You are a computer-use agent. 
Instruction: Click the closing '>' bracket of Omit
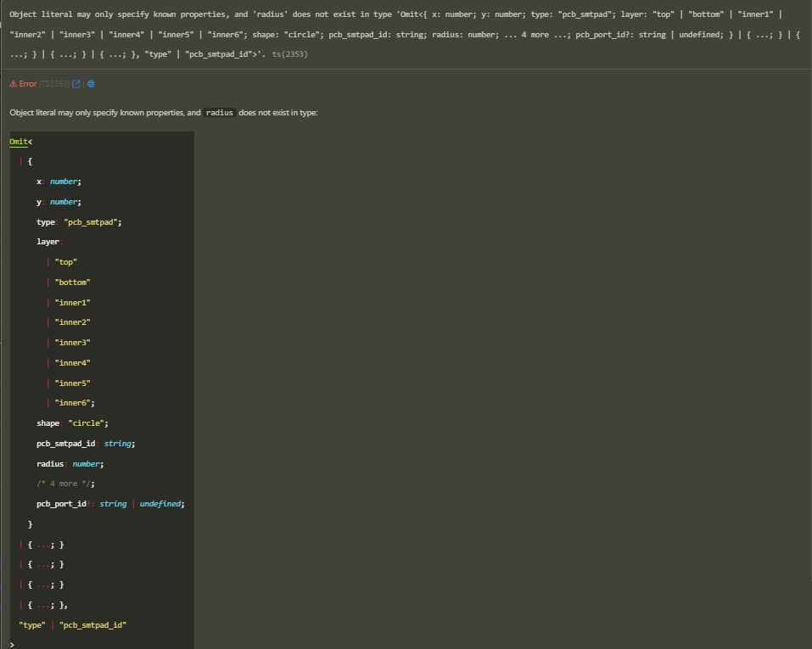(x=12, y=645)
